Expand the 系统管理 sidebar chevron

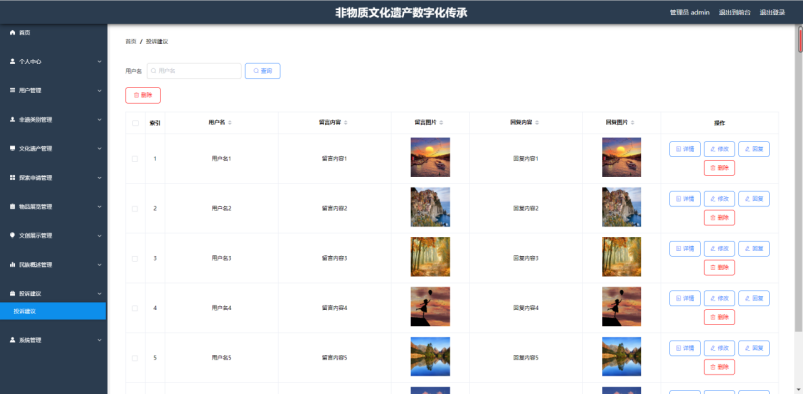(99, 340)
